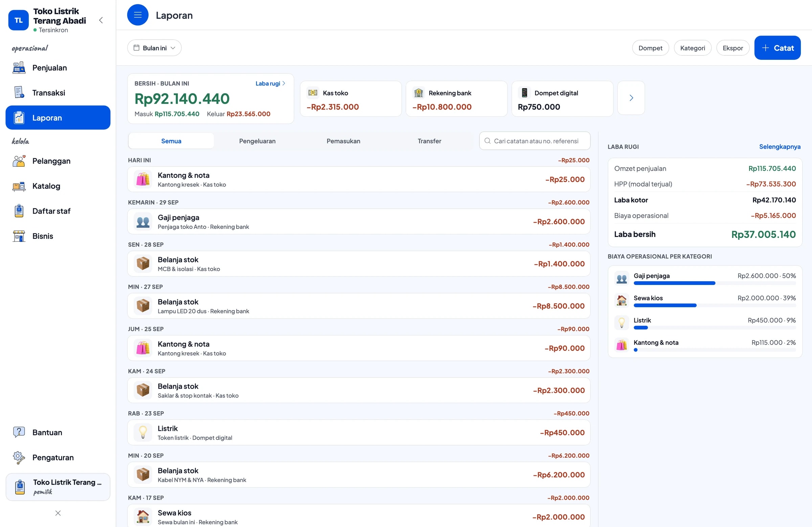Close sidebar with the X icon

click(x=58, y=513)
